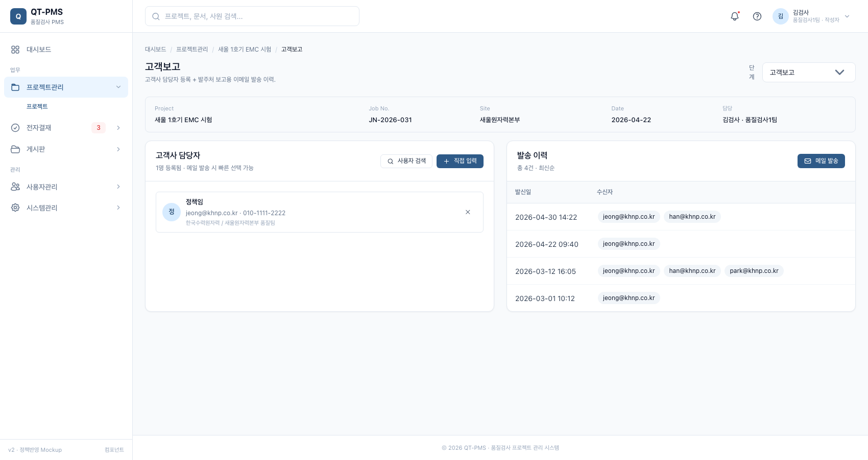Screen dimensions: 868x460
Task: Follow the 대시보드 breadcrumb link
Action: [156, 50]
